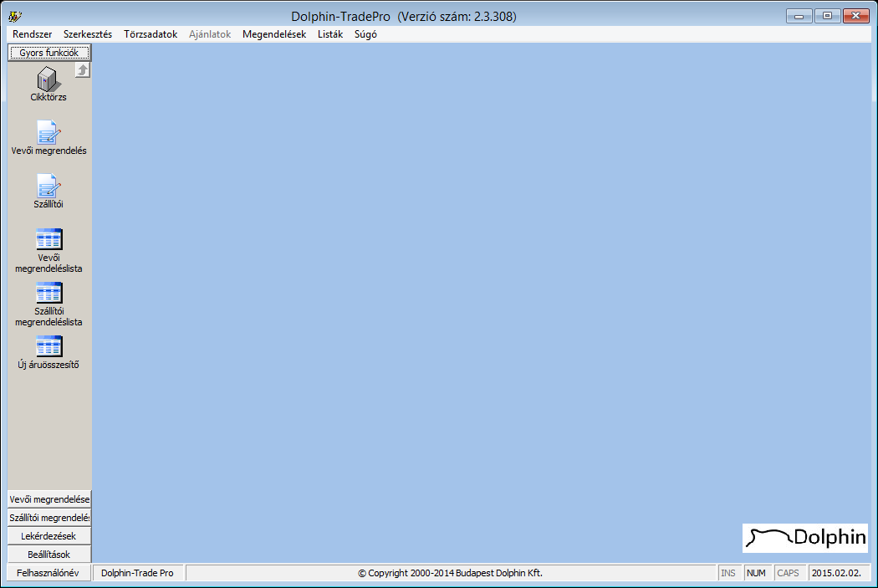This screenshot has height=588, width=878.
Task: Close the Dolphin-TradePro window
Action: point(855,16)
